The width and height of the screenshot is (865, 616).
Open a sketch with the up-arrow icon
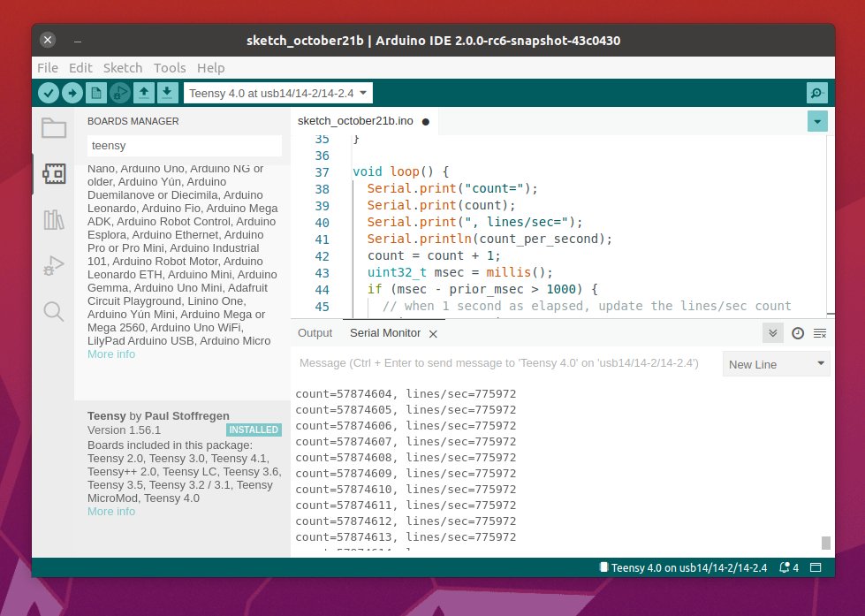click(x=143, y=93)
